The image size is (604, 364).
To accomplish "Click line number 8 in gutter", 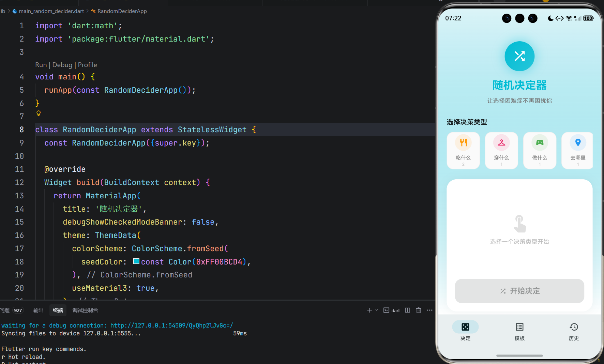I will pos(21,130).
